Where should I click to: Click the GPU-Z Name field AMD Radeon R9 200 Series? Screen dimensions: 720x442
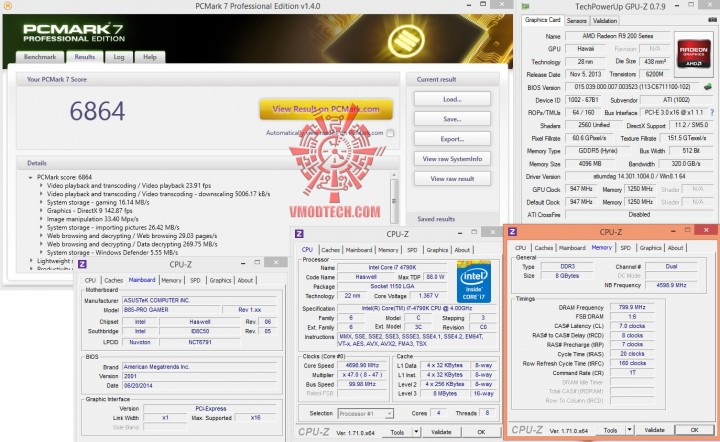(618, 36)
